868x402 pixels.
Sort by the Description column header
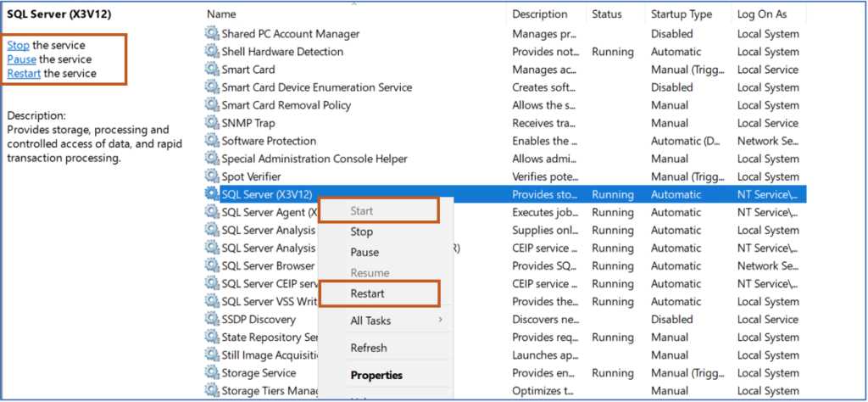[540, 14]
